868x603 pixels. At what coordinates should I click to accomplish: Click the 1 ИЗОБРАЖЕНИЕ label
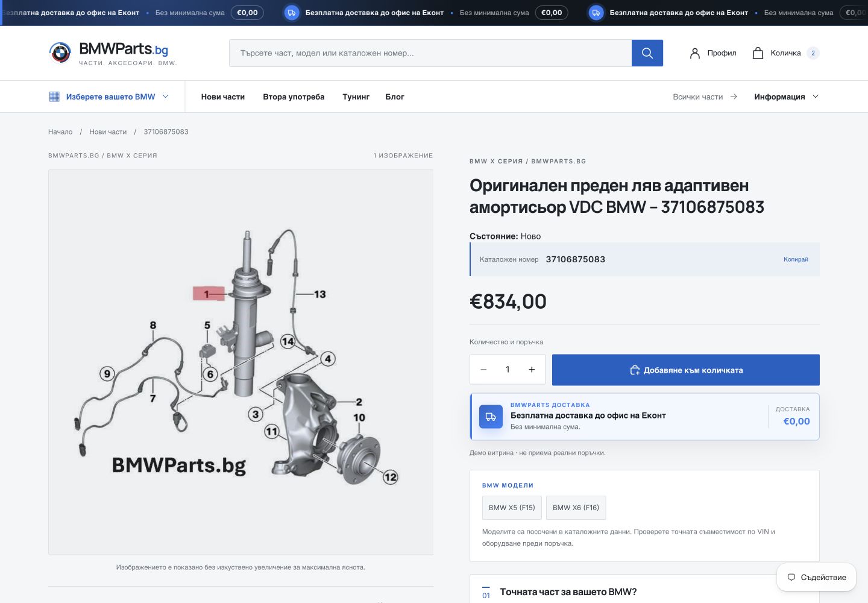[403, 156]
